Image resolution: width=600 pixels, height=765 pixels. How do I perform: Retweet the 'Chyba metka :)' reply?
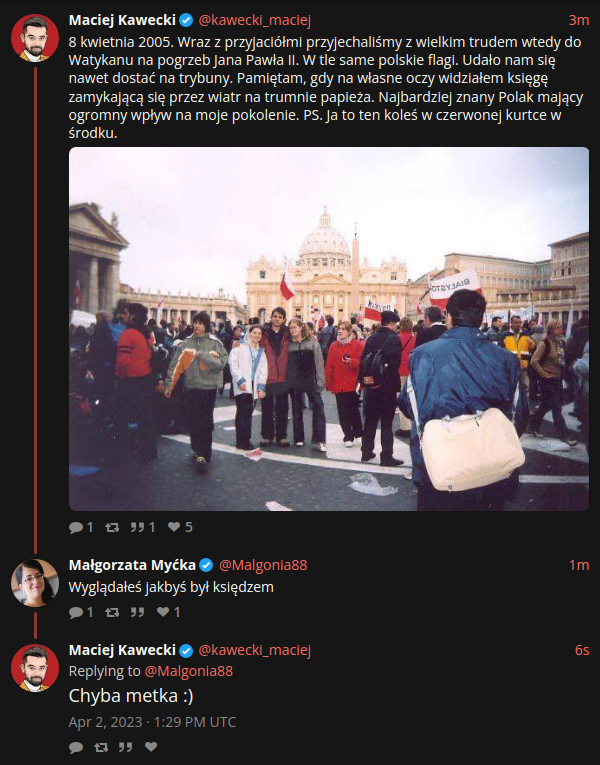(101, 747)
